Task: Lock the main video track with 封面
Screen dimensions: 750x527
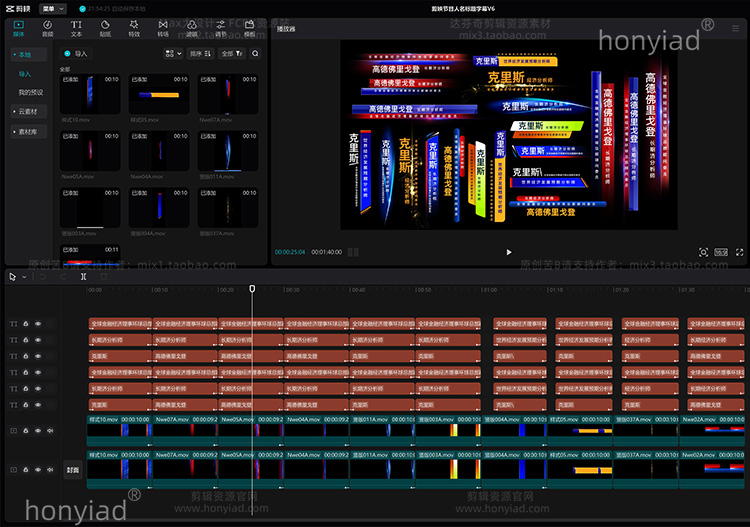Action: (26, 470)
